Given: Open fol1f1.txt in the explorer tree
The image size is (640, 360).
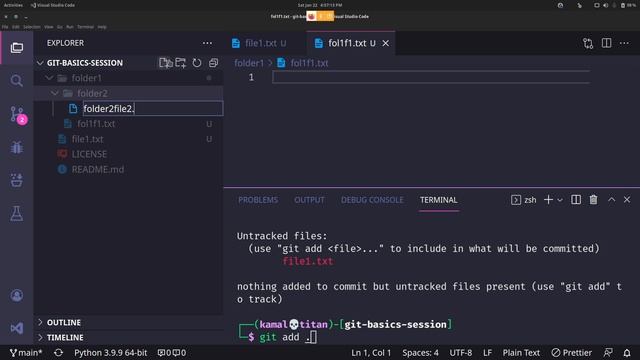Looking at the screenshot, I should click(96, 124).
